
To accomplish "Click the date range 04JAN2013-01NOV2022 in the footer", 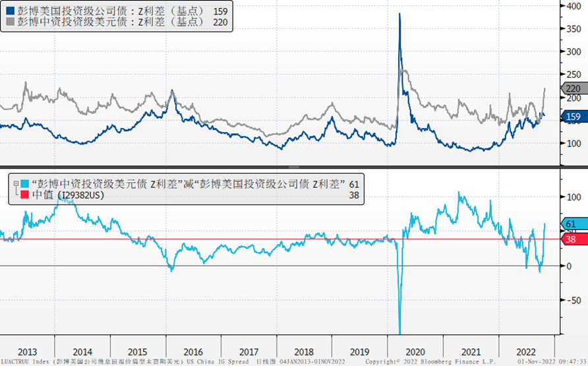I will (312, 362).
